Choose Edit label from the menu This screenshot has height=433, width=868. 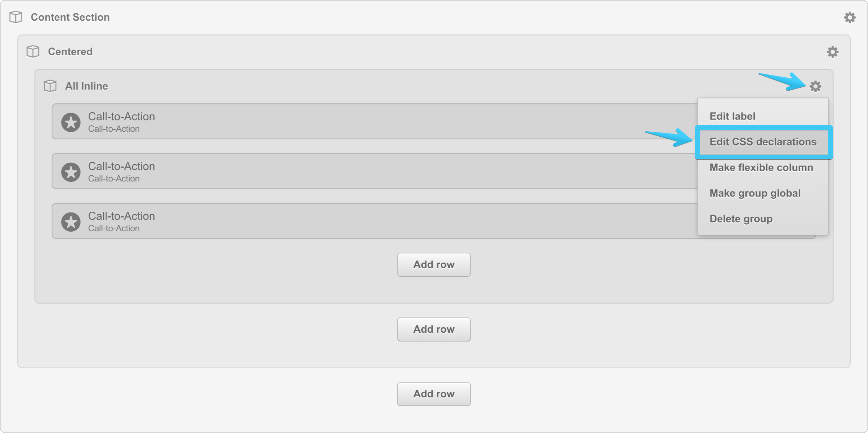[x=732, y=116]
